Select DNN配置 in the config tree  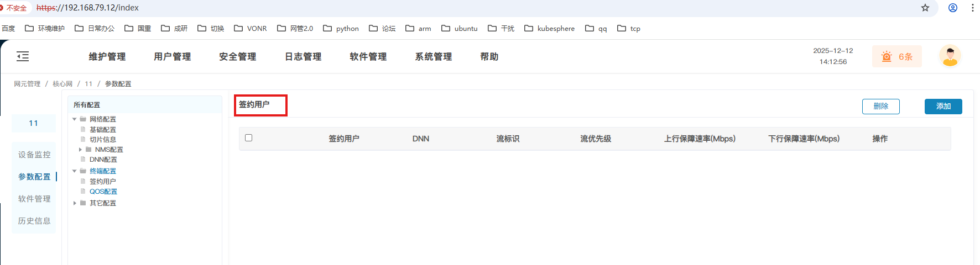pos(103,160)
